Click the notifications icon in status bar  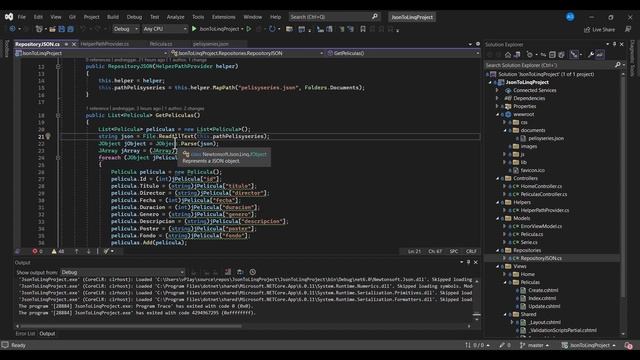[629, 345]
